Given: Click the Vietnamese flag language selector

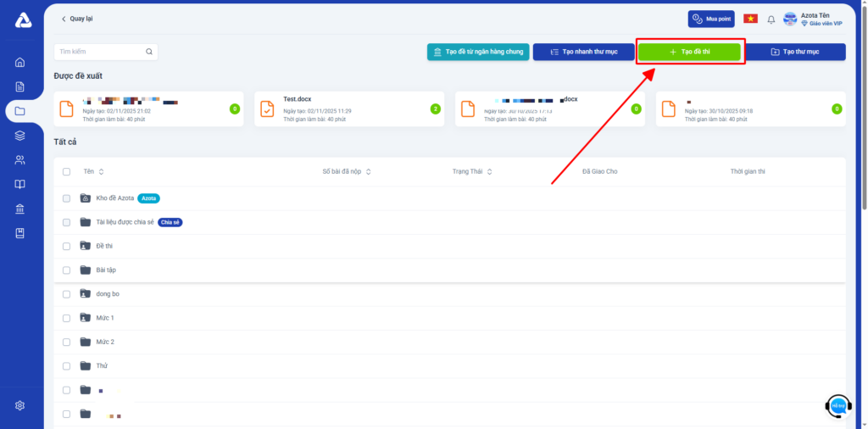Looking at the screenshot, I should pos(750,19).
